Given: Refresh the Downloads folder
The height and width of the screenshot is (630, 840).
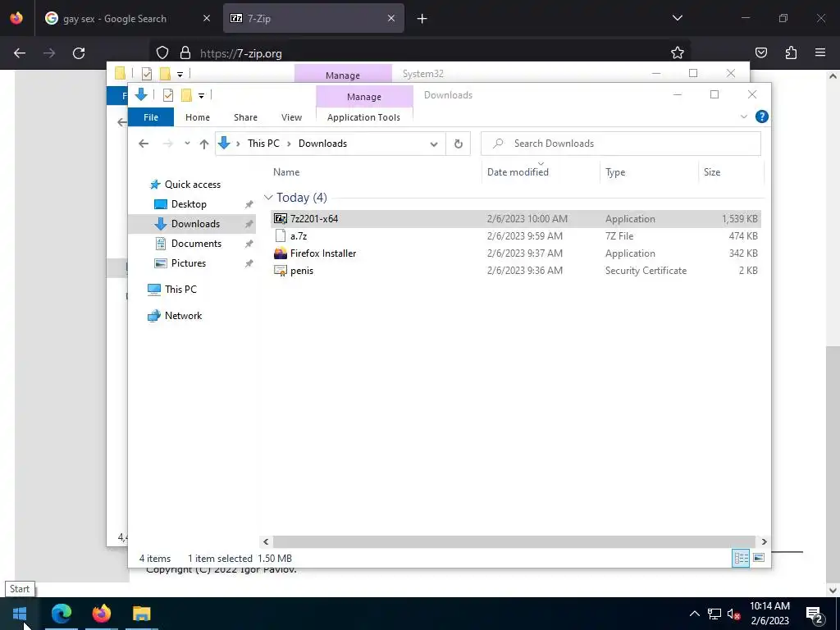Looking at the screenshot, I should click(458, 144).
